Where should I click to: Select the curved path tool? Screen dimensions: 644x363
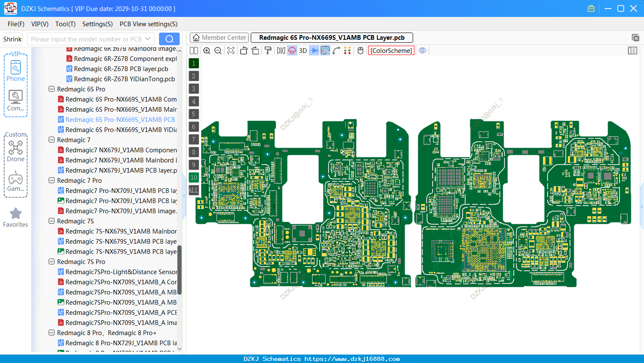[x=336, y=51]
